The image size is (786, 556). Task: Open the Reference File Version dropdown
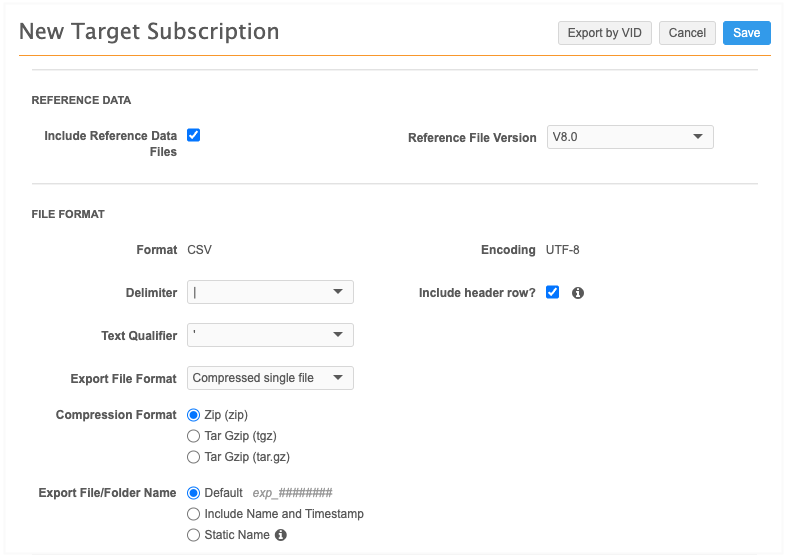point(630,137)
